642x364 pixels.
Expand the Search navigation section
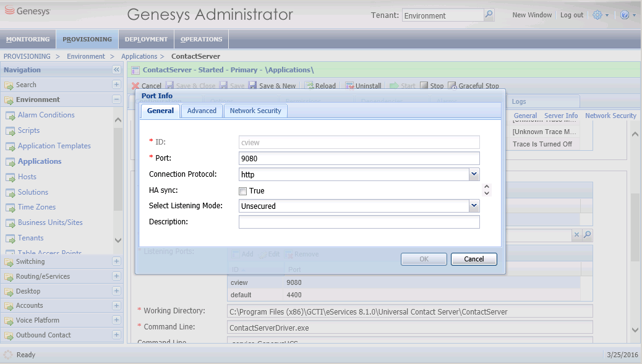click(x=116, y=84)
